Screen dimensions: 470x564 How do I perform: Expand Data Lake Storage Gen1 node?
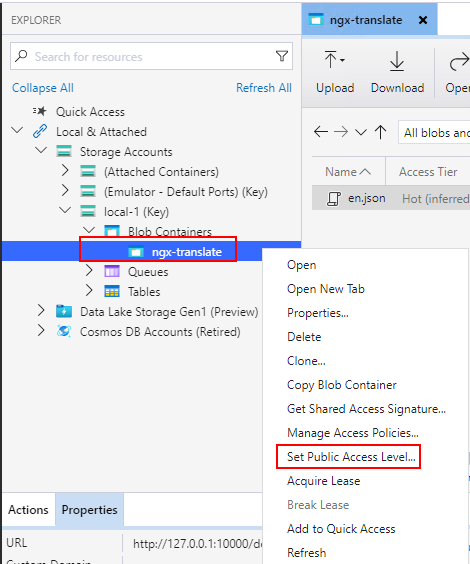tap(41, 310)
